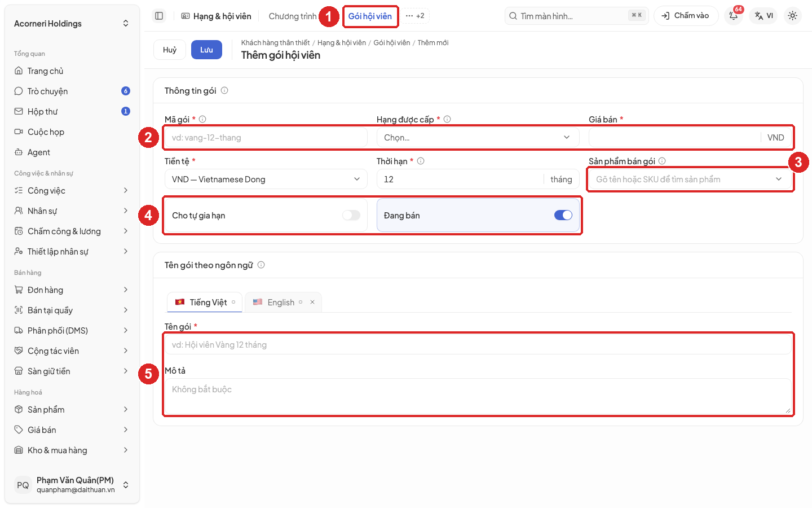The width and height of the screenshot is (812, 508).
Task: Toggle the sidebar panel icon
Action: coord(159,16)
